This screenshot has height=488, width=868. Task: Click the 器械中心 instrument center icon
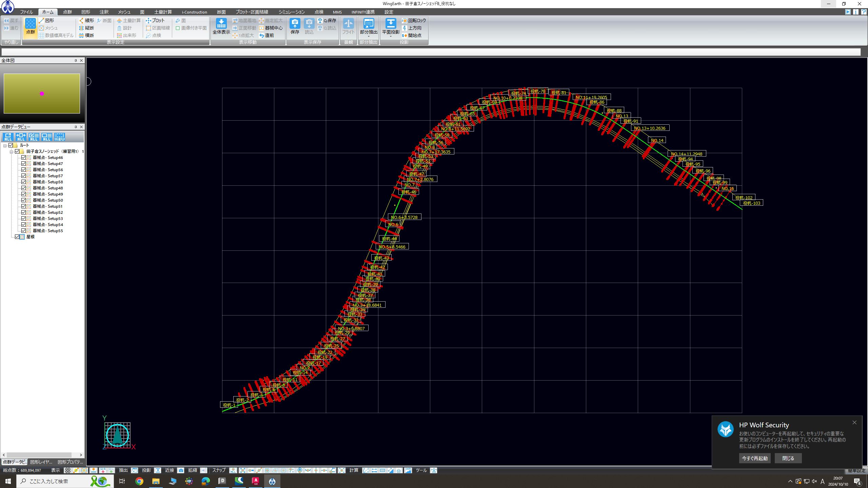[262, 28]
